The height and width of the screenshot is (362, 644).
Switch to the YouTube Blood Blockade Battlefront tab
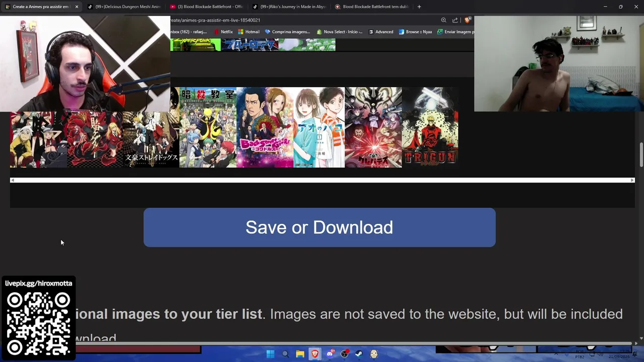pos(206,7)
